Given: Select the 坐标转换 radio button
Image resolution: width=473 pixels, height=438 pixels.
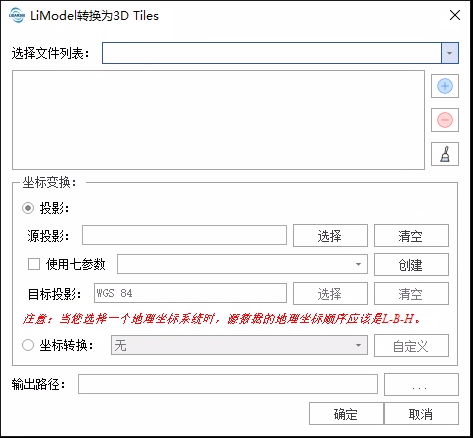Looking at the screenshot, I should click(x=28, y=345).
